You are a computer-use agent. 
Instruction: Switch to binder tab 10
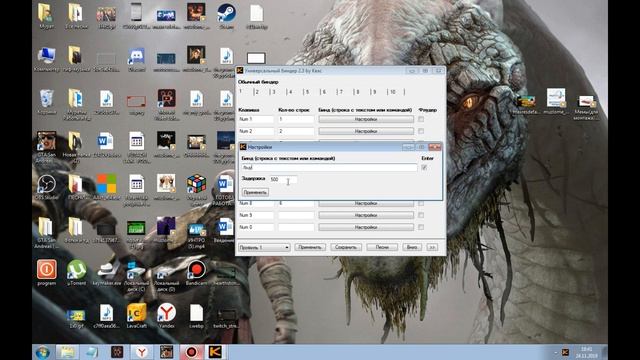click(393, 92)
